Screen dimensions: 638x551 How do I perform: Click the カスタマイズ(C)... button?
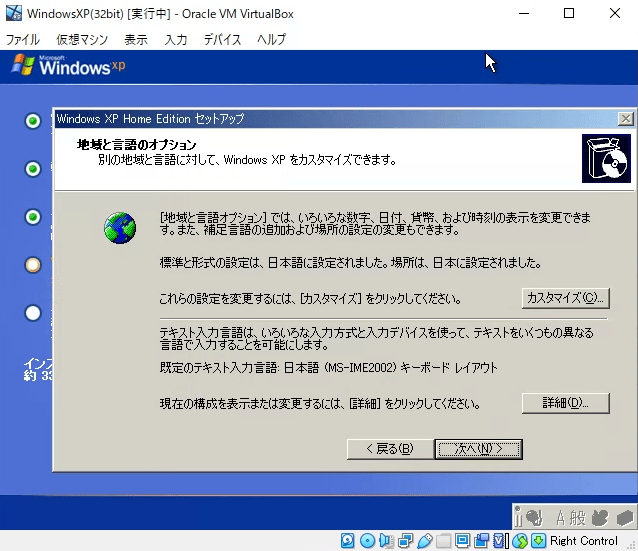[x=566, y=298]
